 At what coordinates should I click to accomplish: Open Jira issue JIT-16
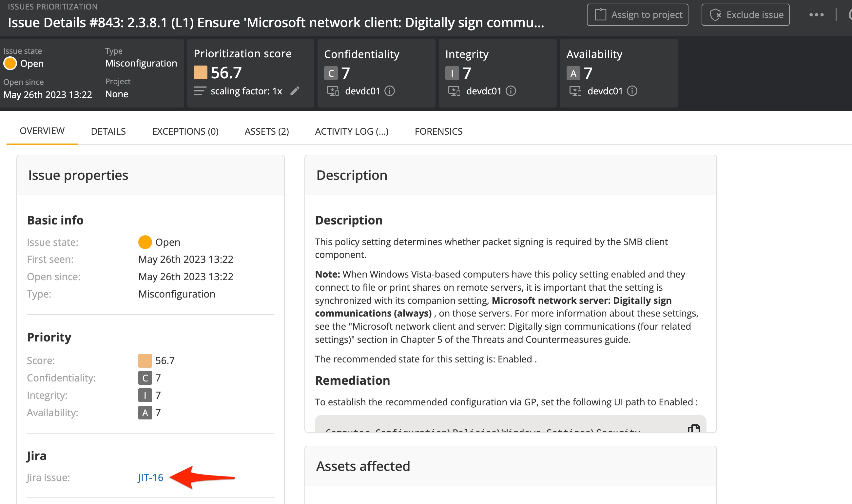(x=150, y=477)
